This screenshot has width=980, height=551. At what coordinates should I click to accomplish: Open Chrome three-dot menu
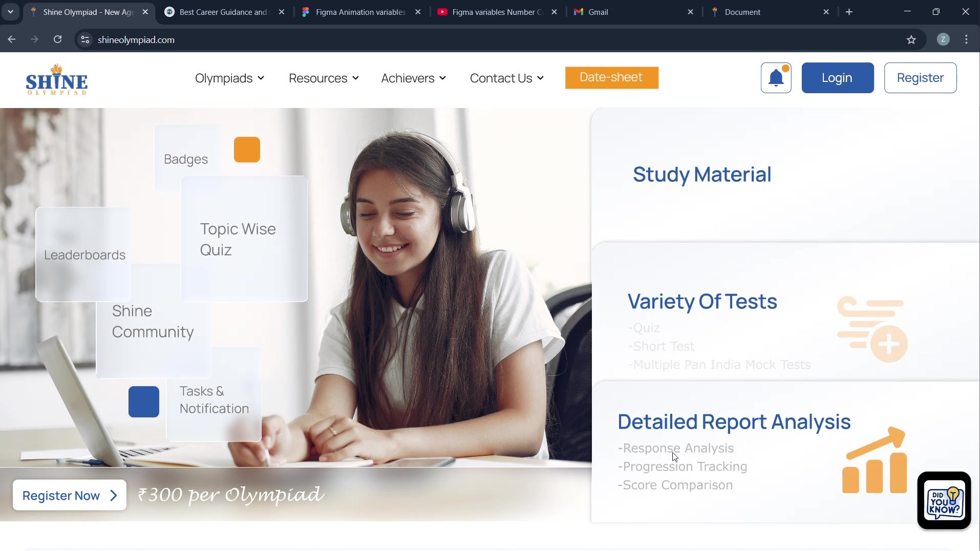[966, 39]
